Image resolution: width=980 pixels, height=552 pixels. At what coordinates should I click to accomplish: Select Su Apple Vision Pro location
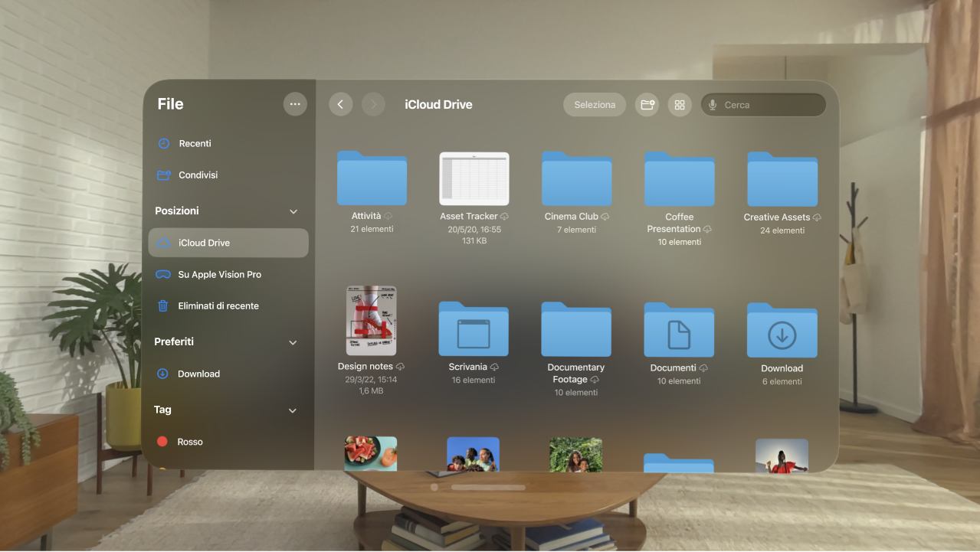(228, 274)
